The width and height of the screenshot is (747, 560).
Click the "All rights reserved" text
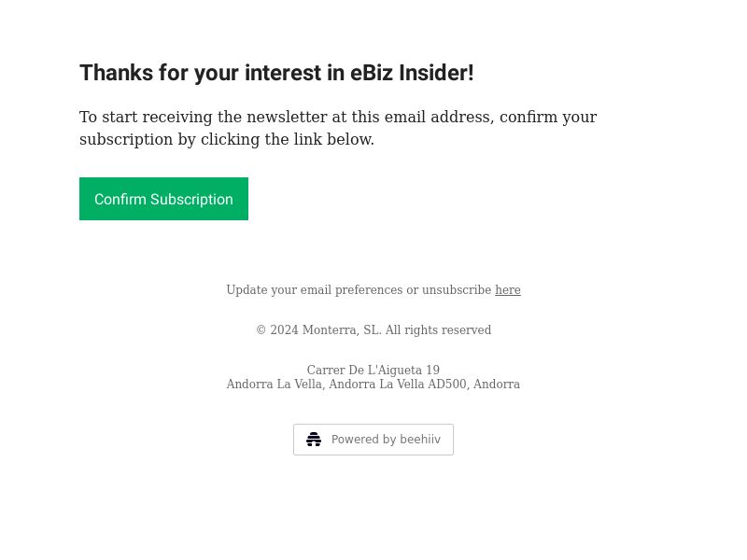click(438, 329)
